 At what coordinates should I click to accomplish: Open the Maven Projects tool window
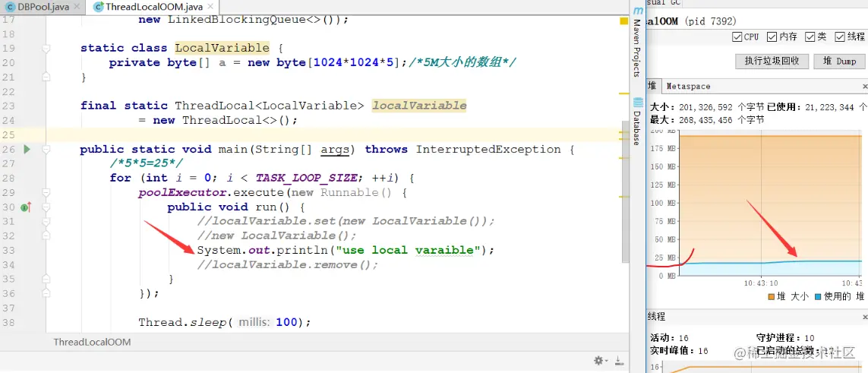coord(637,42)
